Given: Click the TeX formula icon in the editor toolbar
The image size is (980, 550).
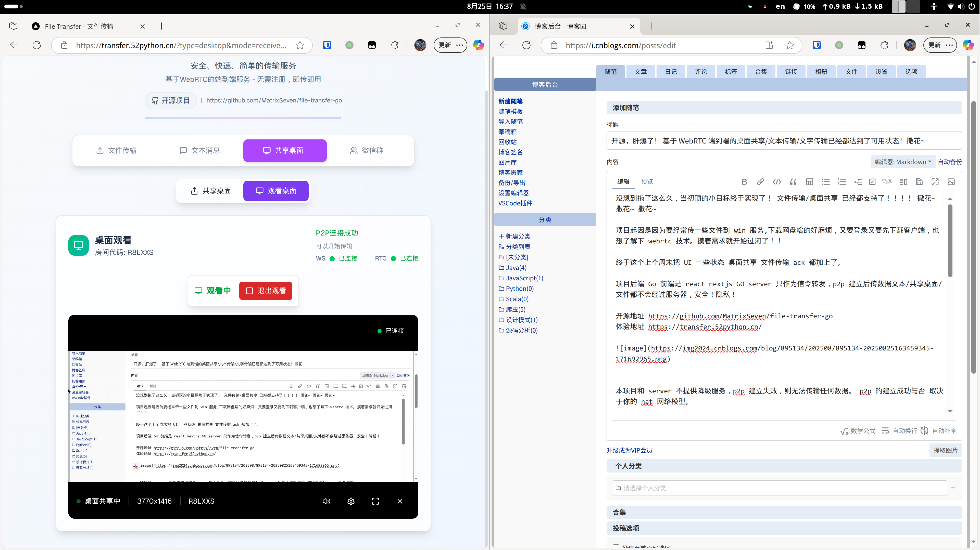Looking at the screenshot, I should (887, 182).
